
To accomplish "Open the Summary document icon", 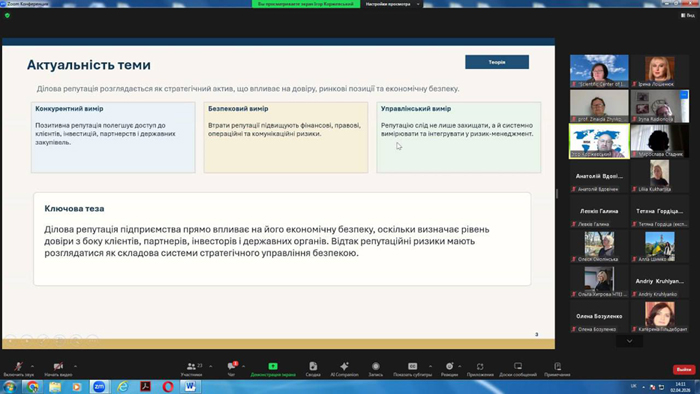I will click(x=313, y=366).
